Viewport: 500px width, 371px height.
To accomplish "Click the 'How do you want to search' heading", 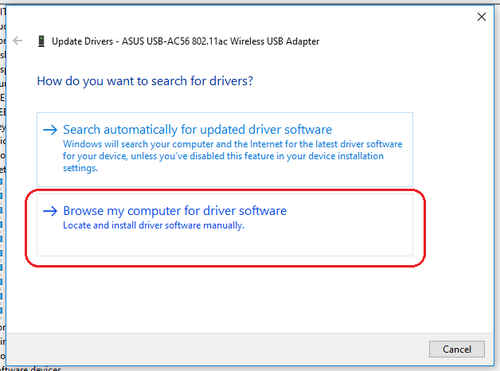I will (145, 81).
